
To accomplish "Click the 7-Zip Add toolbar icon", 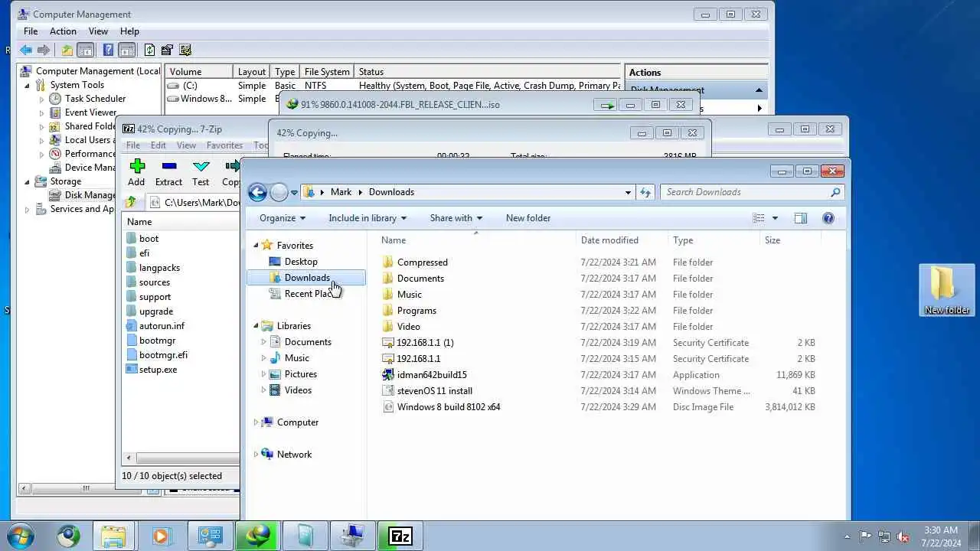I will [137, 166].
